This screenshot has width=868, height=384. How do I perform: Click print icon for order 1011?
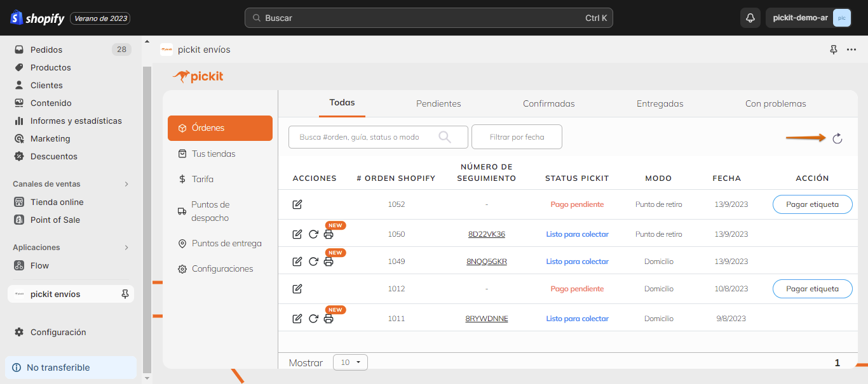(329, 319)
